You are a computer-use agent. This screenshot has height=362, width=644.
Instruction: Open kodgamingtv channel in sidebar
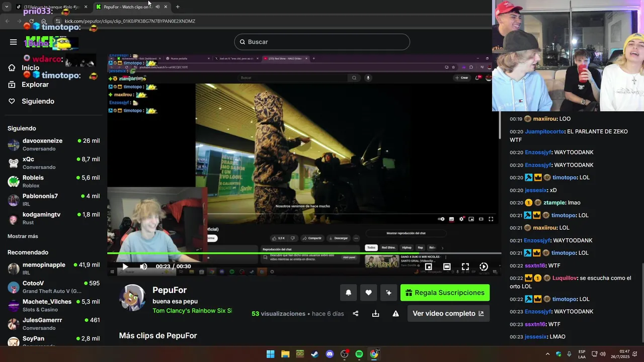pos(53,218)
